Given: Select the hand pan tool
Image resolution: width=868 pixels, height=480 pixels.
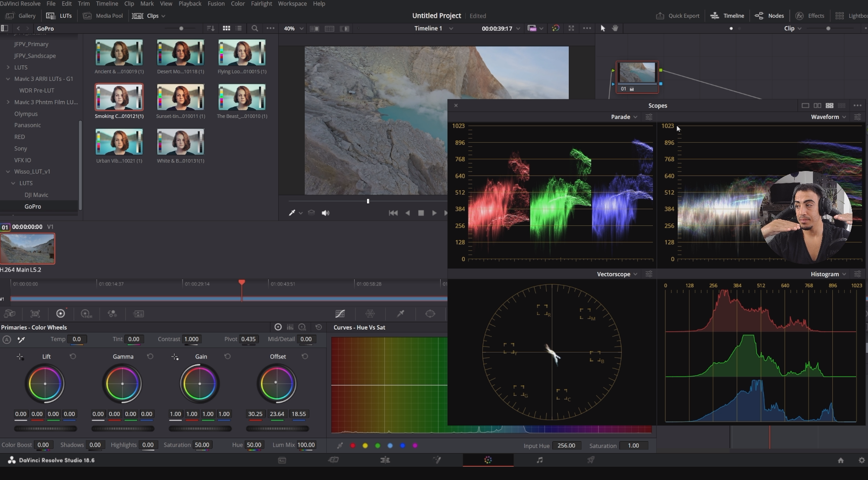Looking at the screenshot, I should pos(615,28).
